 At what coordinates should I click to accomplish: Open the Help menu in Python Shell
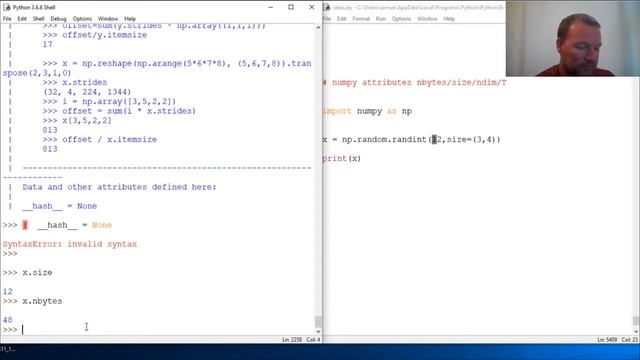tap(130, 19)
